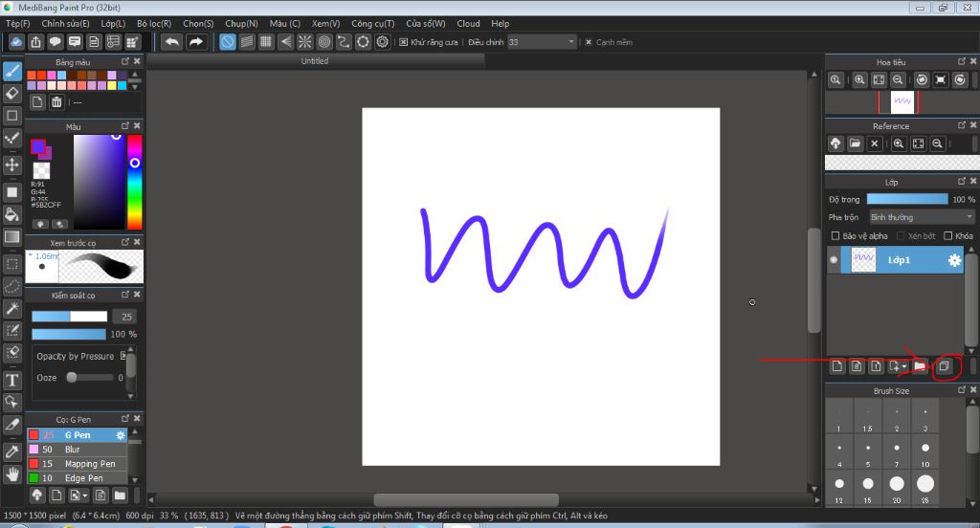Enable the Bảo vệ alpha checkbox
The image size is (980, 528).
click(835, 236)
